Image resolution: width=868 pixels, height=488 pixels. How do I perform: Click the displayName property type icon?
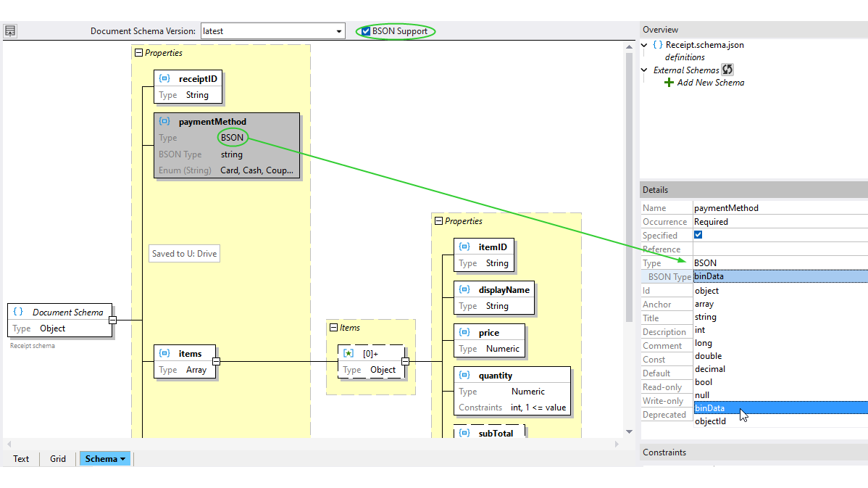464,289
